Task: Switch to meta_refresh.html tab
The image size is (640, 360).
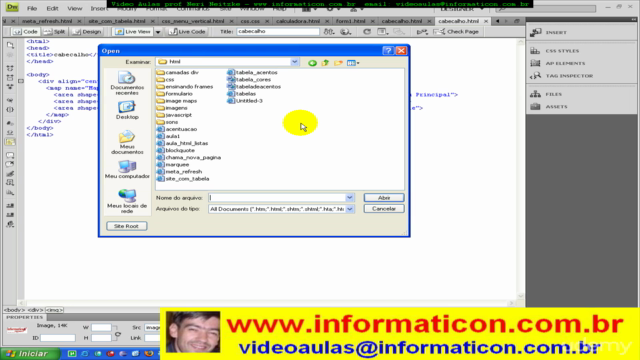Action: click(x=47, y=21)
